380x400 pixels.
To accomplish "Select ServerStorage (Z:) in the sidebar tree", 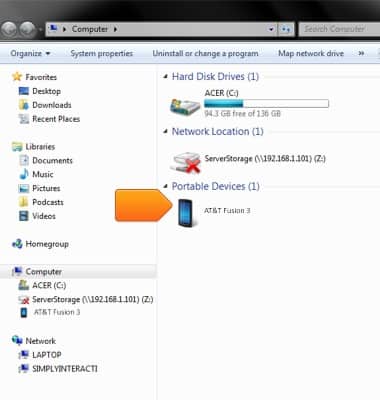I will point(93,299).
